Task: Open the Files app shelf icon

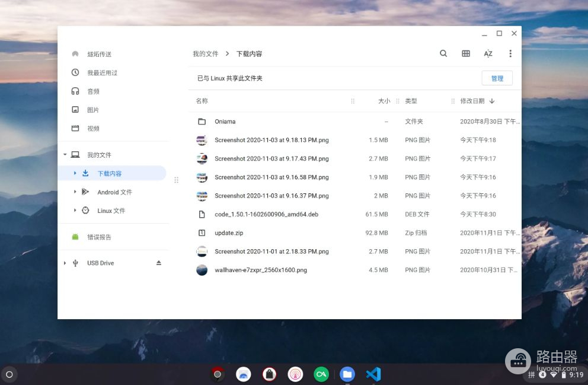Action: pyautogui.click(x=347, y=374)
